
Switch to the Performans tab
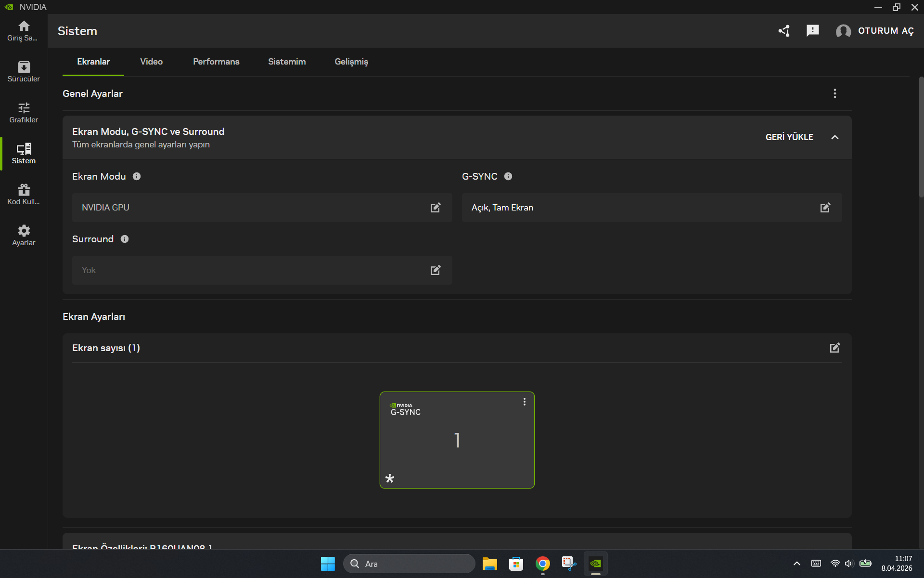tap(216, 62)
